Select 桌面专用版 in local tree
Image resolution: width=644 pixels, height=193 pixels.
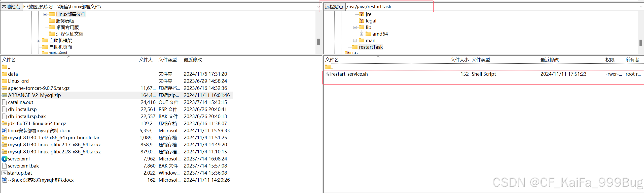[x=67, y=27]
